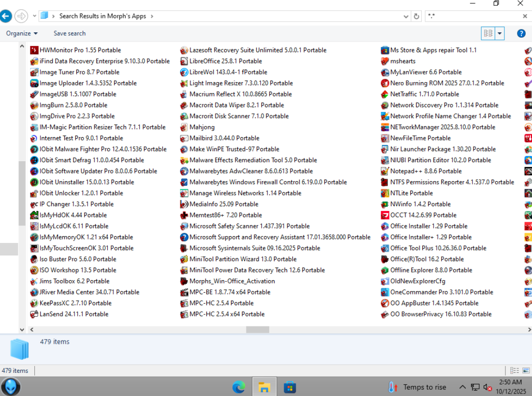This screenshot has width=532, height=396.
Task: Open the Temps to rise weather widget
Action: (417, 387)
